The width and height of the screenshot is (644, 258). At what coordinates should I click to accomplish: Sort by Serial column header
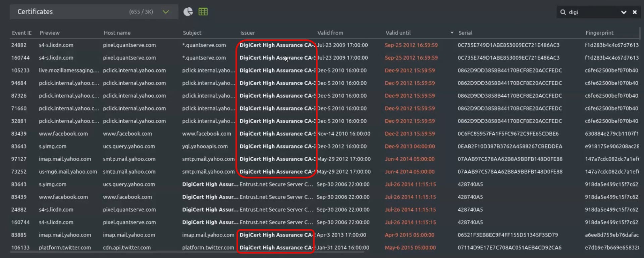click(465, 33)
